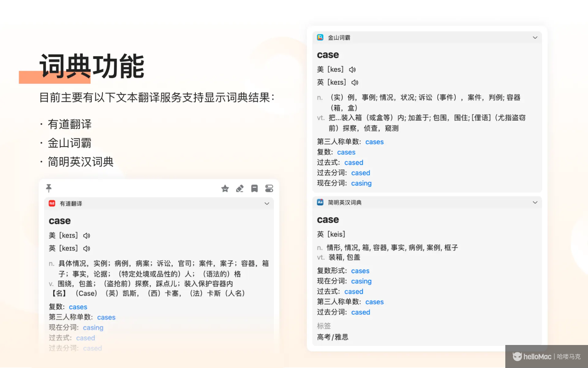588x368 pixels.
Task: Click the toggle switches icon in toolbar
Action: click(x=269, y=189)
